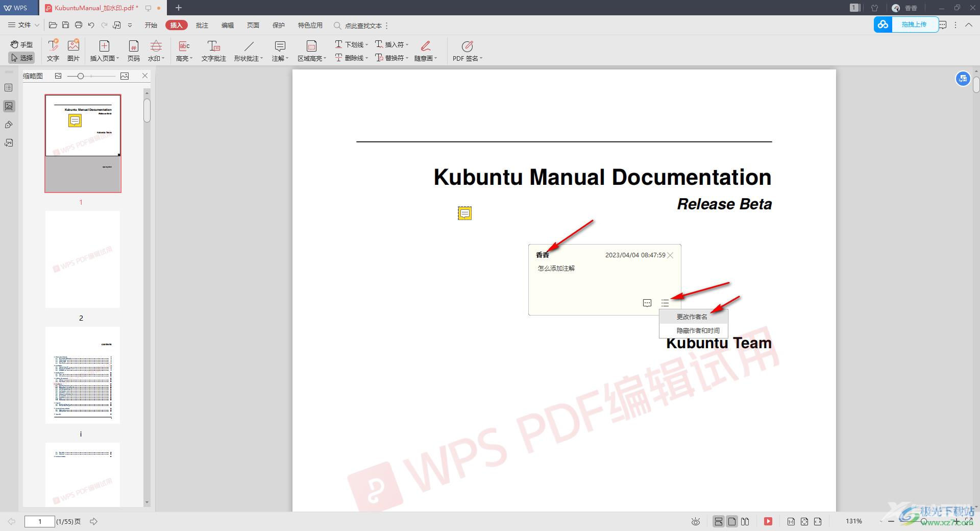This screenshot has width=980, height=531.
Task: Activate the Select (选择) tool
Action: pos(21,58)
